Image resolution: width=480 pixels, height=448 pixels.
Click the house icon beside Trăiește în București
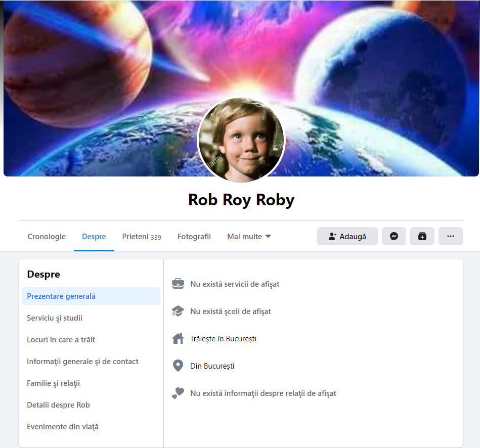[178, 338]
